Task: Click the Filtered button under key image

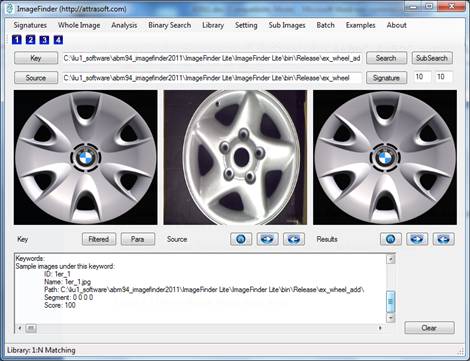Action: (99, 239)
